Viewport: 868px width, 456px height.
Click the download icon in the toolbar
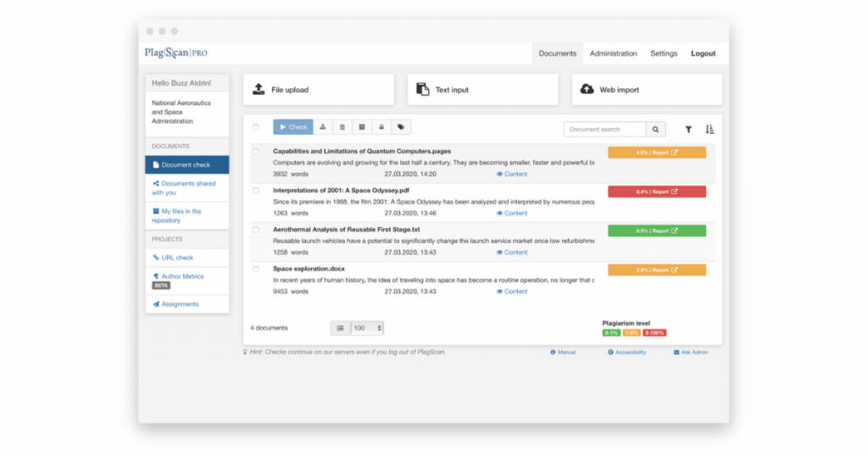click(322, 127)
